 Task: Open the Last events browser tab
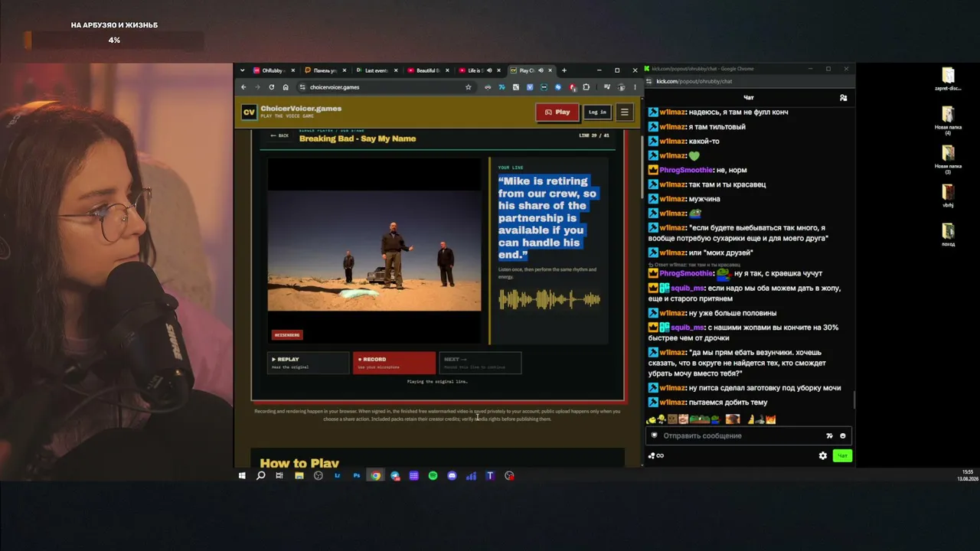click(x=376, y=70)
